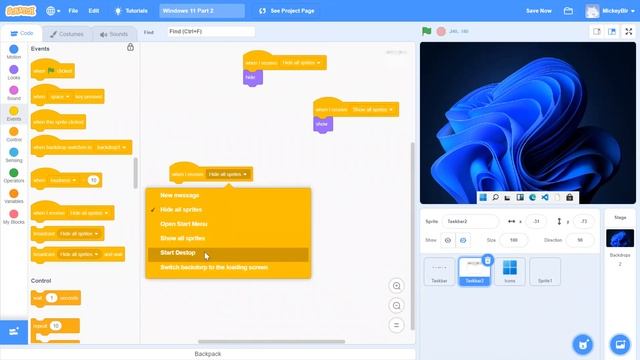Screen dimensions: 640x360
Task: Click the sprite x position field
Action: coord(536,222)
